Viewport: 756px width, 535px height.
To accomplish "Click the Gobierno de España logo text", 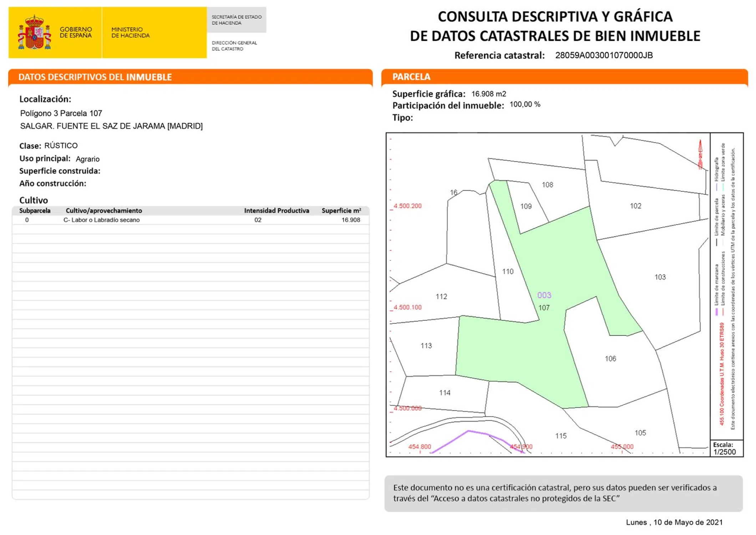I will click(76, 32).
